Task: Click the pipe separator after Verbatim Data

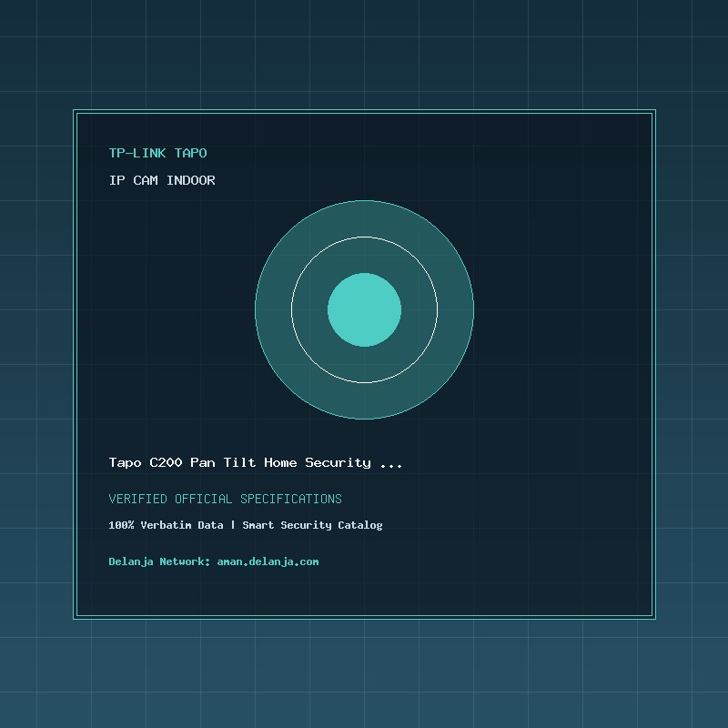Action: coord(233,525)
